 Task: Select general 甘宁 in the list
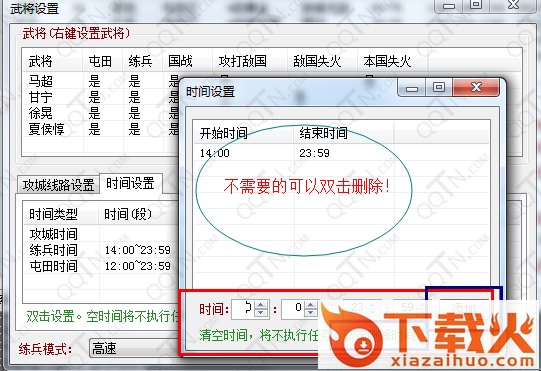(41, 97)
